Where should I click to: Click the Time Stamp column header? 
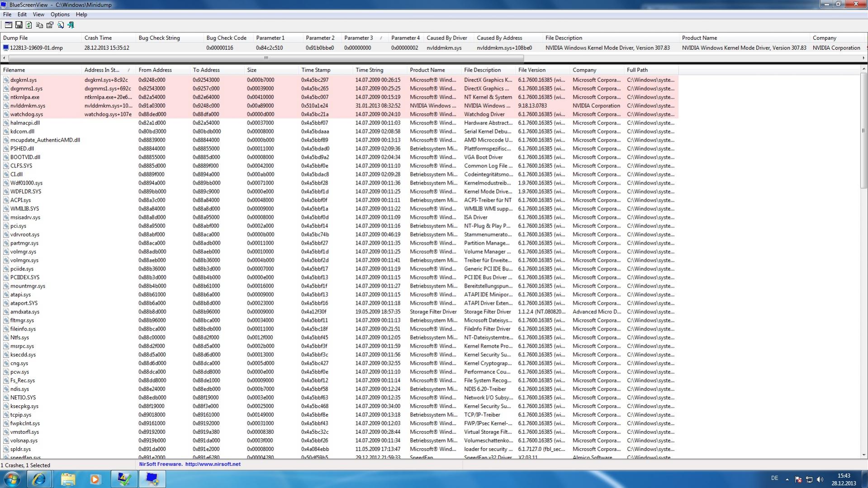(x=326, y=70)
